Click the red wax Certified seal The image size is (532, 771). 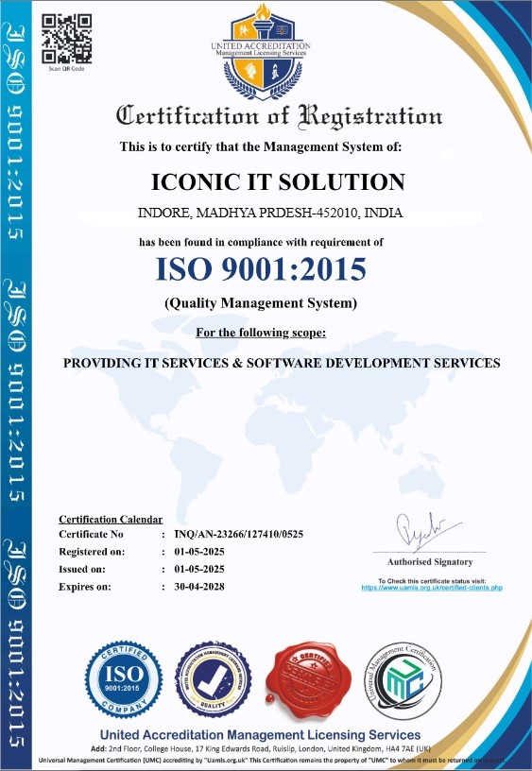point(308,679)
